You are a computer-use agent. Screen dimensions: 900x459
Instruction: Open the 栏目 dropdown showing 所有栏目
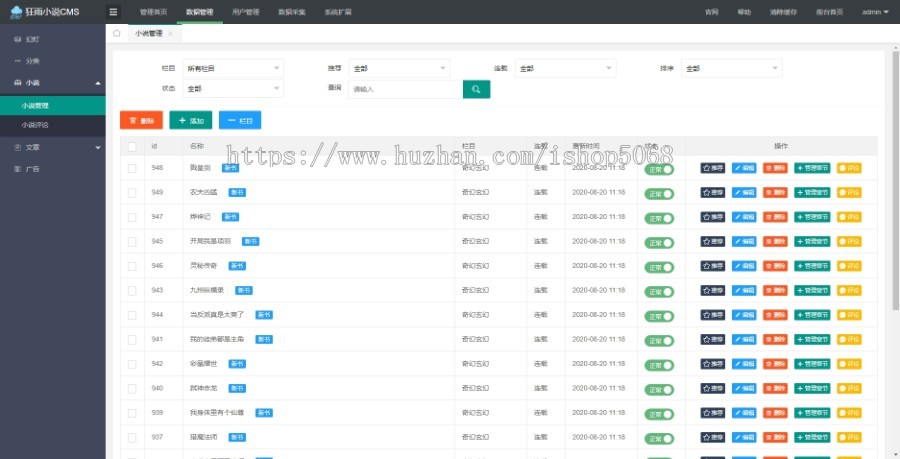(233, 68)
